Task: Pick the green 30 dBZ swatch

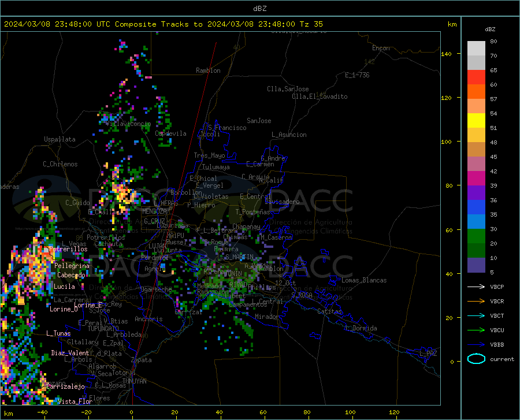Action: (476, 236)
